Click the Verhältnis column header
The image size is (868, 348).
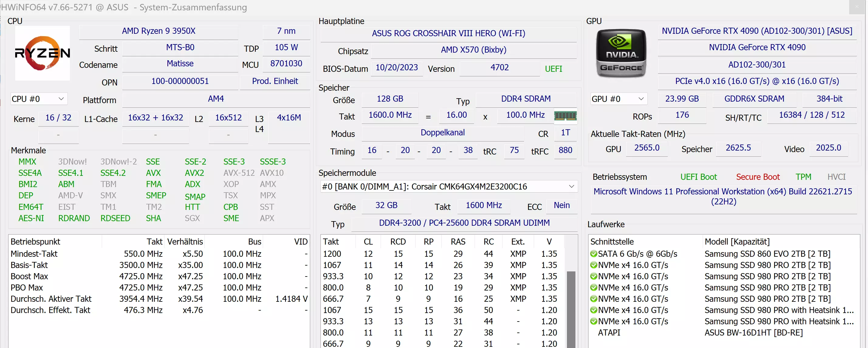tap(185, 241)
